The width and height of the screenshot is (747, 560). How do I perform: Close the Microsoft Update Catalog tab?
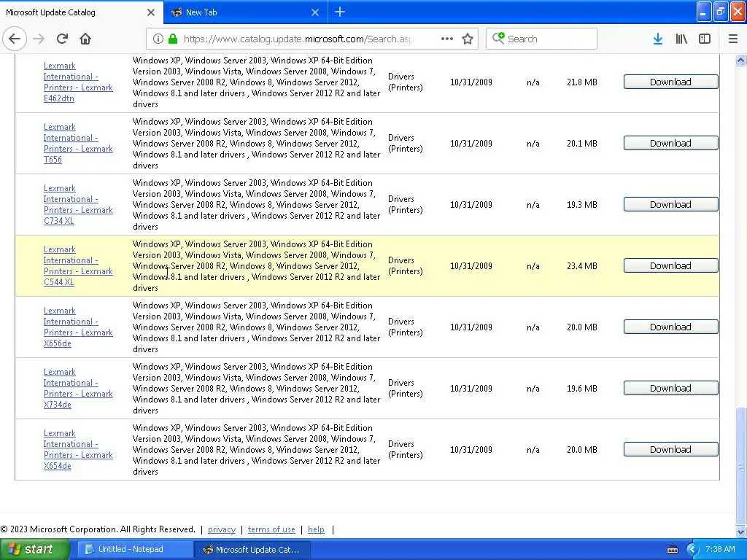(151, 12)
